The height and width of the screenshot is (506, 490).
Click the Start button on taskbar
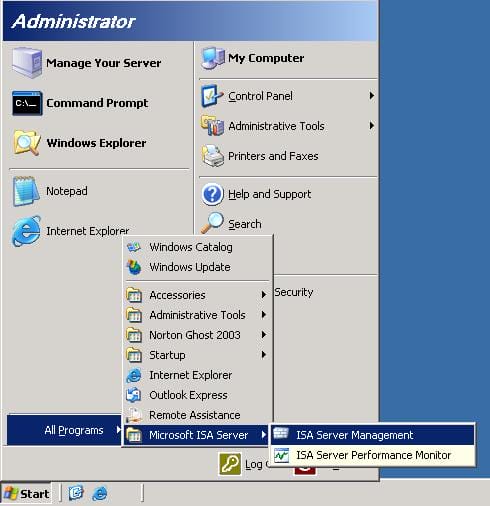pos(26,493)
